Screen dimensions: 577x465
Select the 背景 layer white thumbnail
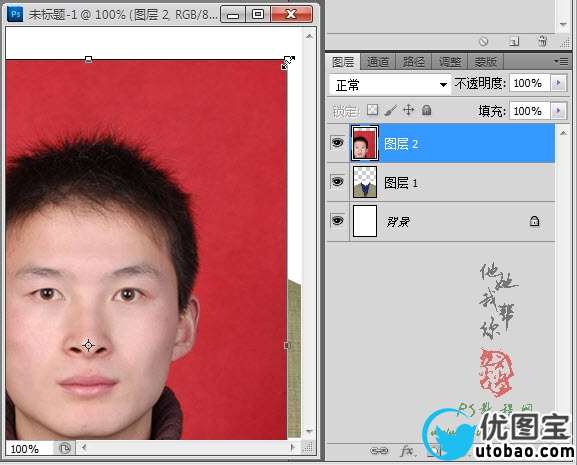365,221
